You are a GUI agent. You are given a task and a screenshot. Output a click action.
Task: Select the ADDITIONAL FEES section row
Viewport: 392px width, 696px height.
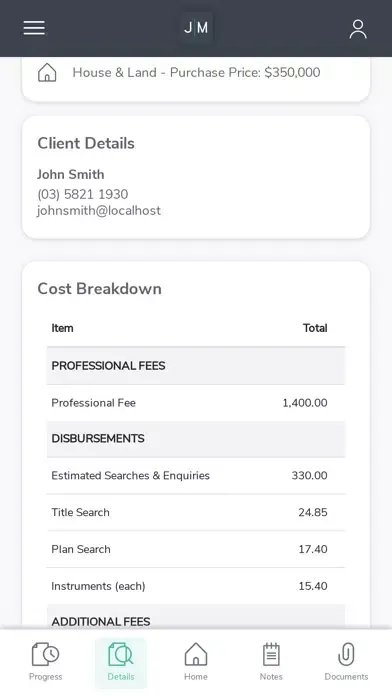coord(196,617)
